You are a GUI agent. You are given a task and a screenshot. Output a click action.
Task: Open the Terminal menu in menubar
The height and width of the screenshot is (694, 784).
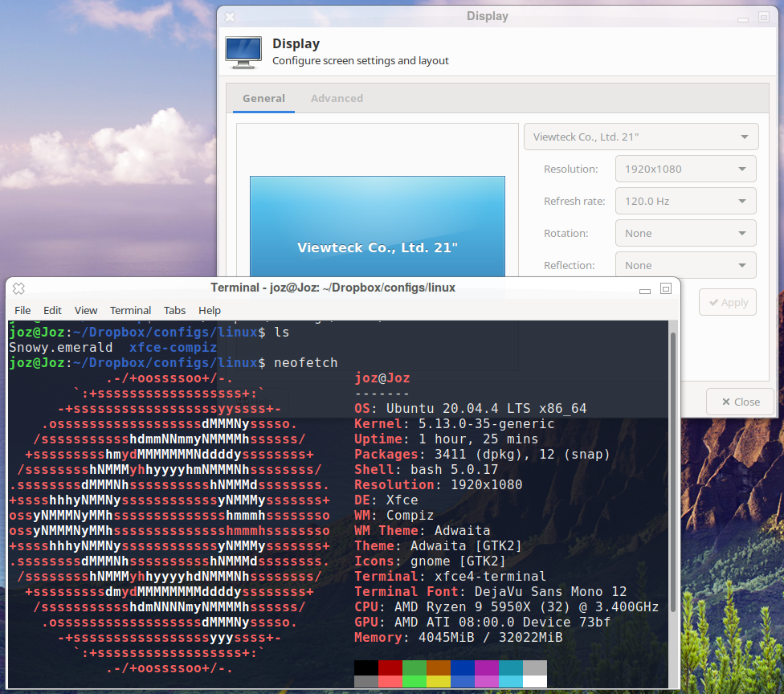(x=130, y=311)
